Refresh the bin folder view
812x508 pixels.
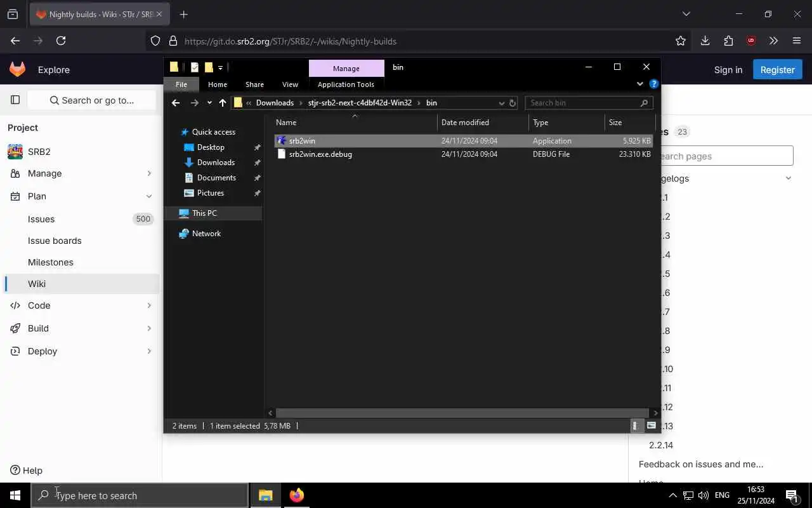[x=513, y=103]
